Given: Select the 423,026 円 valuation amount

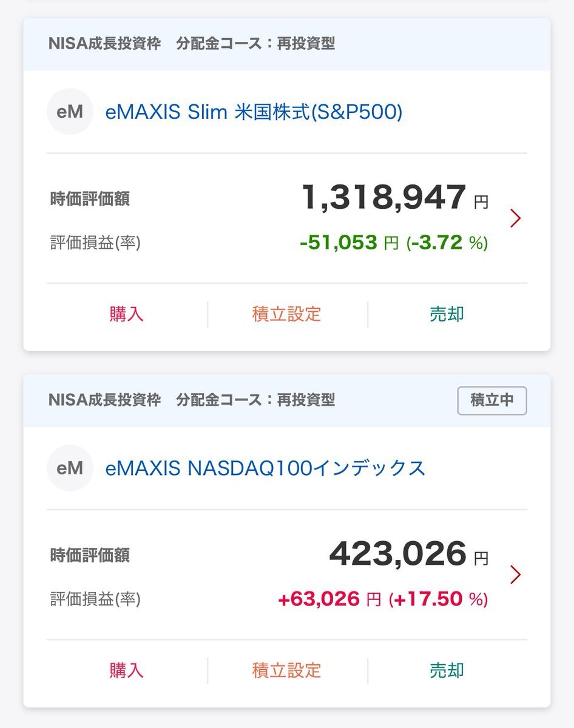Looking at the screenshot, I should click(409, 554).
